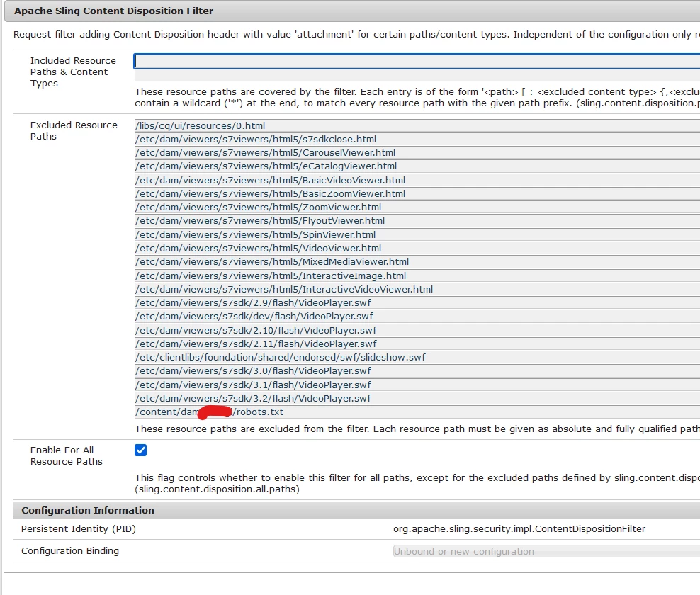Click the CarouselViewer.html path entry
The width and height of the screenshot is (700, 595).
(417, 153)
